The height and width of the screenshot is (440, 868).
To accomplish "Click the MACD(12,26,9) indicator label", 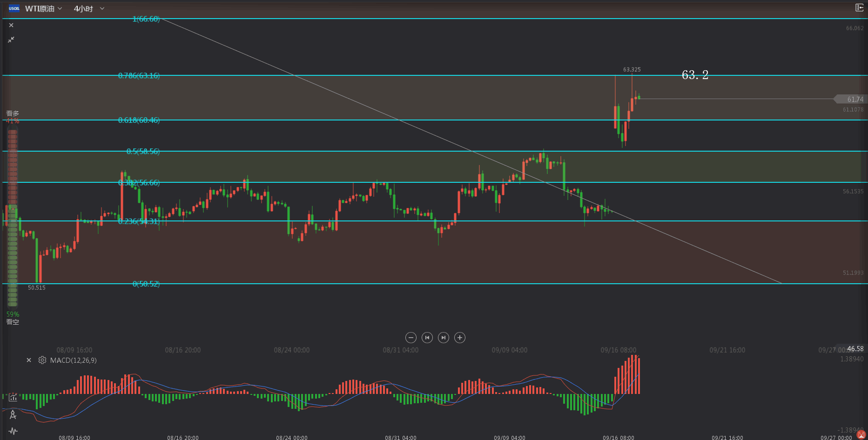I will click(74, 360).
